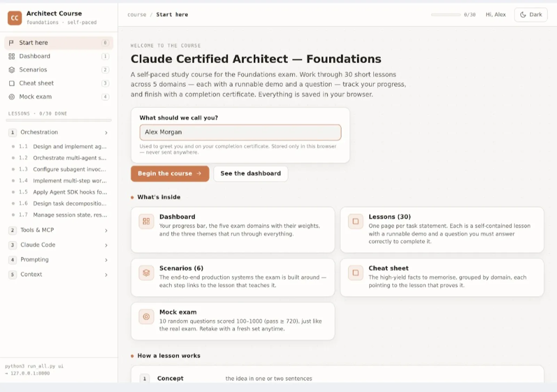Screen dimensions: 557x392
Task: Open the Scenarios nav item
Action: pyautogui.click(x=58, y=70)
